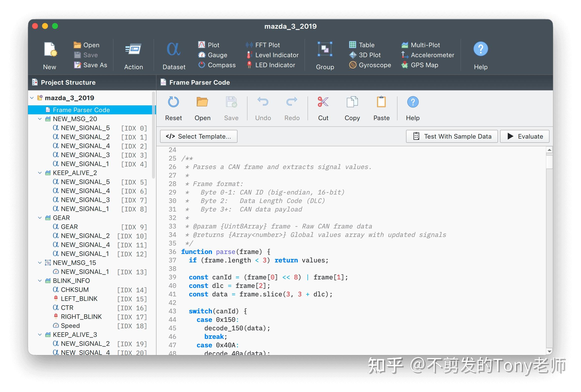Add a Plot widget
Viewport: 581px width, 392px height.
pyautogui.click(x=209, y=45)
